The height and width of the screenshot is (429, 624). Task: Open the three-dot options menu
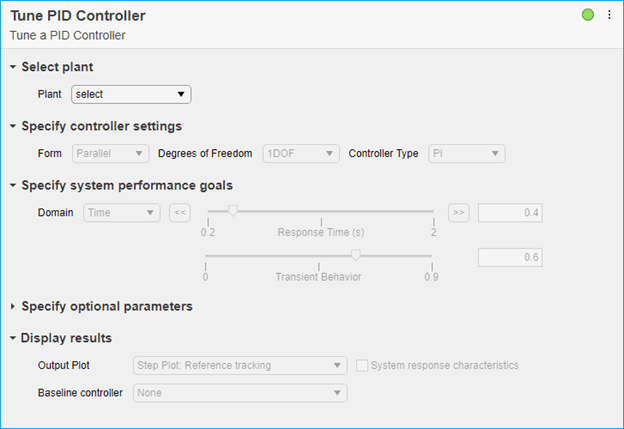(x=609, y=15)
